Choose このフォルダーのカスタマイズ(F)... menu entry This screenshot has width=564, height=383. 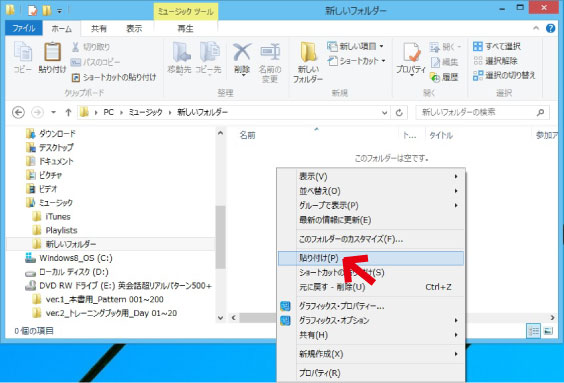tap(371, 239)
